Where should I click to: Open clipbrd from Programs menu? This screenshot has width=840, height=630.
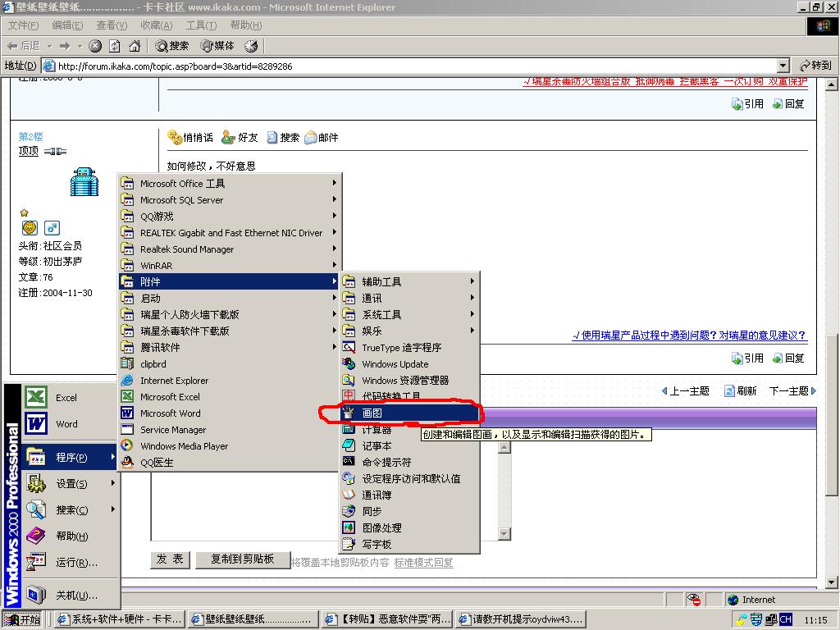pos(230,363)
